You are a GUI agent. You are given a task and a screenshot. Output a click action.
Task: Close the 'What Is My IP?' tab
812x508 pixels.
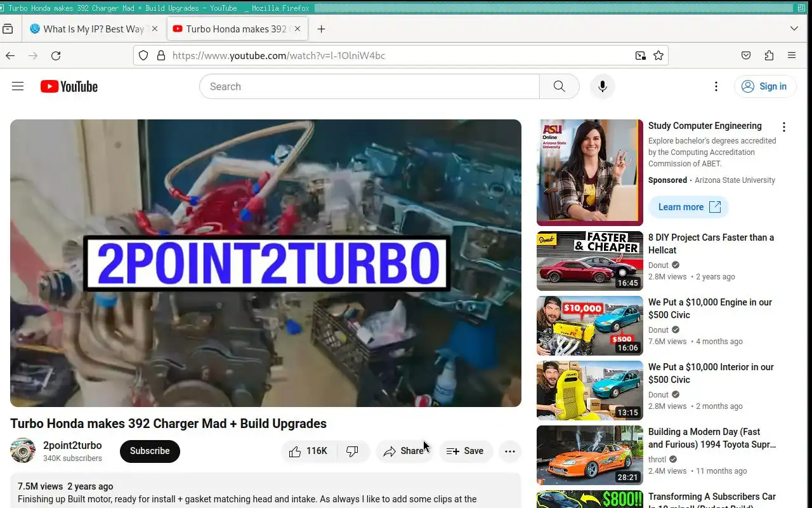(x=155, y=29)
